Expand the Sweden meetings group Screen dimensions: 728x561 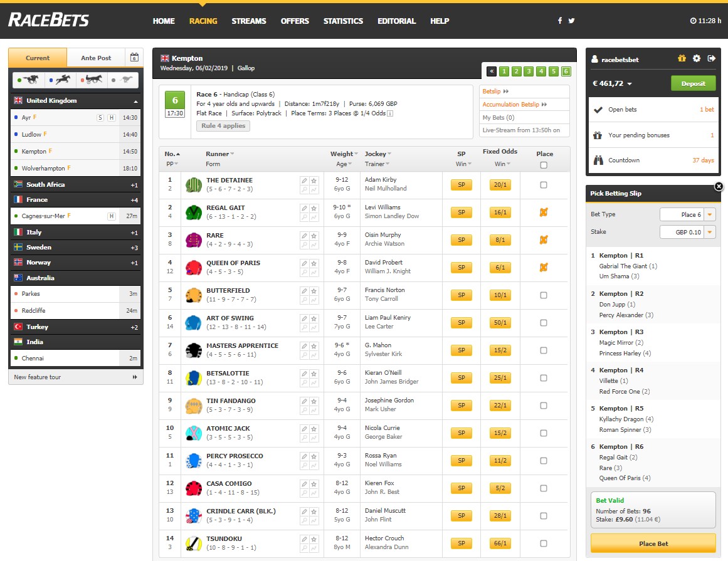76,248
